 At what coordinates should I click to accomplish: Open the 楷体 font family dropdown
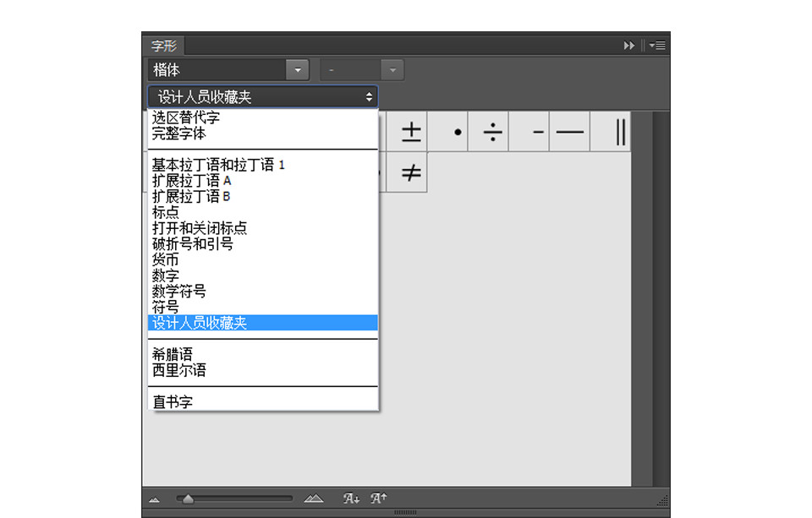(x=297, y=70)
